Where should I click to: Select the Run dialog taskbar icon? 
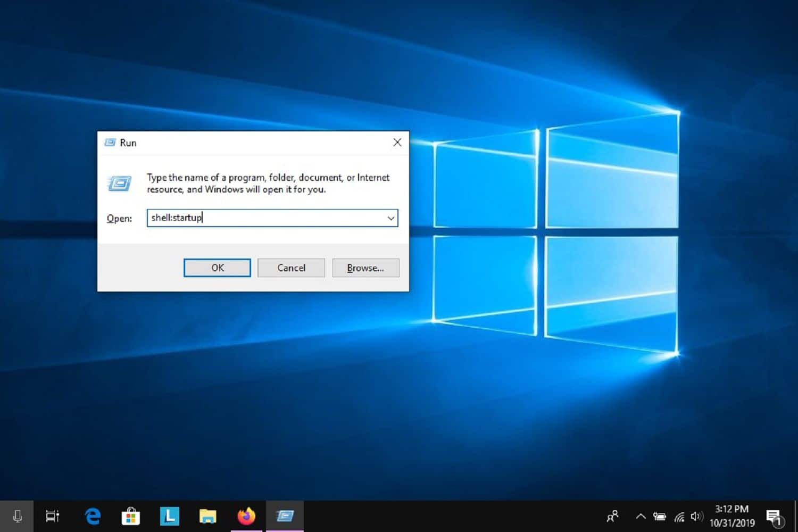point(285,516)
